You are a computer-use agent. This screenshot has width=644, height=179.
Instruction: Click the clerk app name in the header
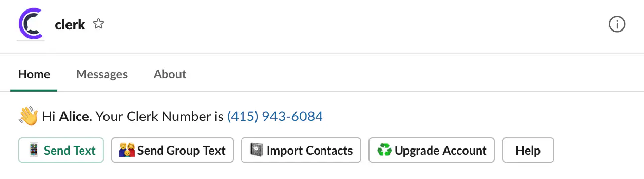coord(70,24)
